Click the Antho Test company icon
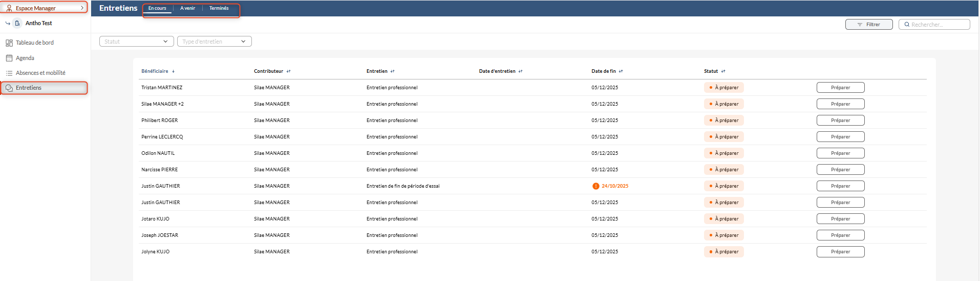The image size is (980, 281). 17,23
